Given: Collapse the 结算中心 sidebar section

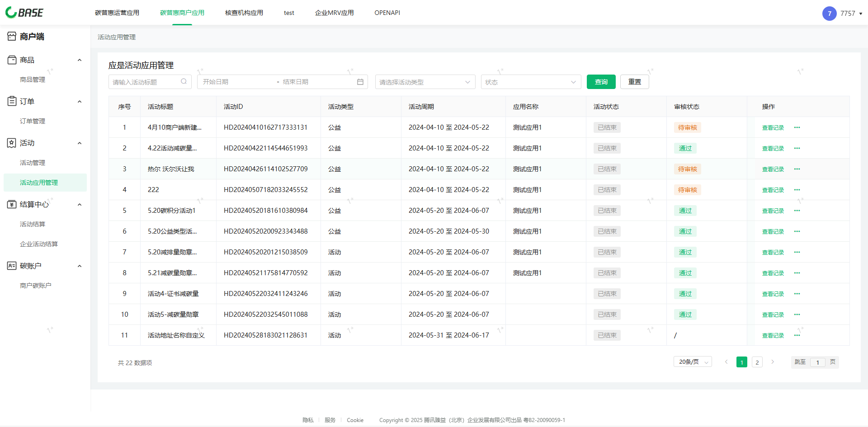Looking at the screenshot, I should point(80,205).
